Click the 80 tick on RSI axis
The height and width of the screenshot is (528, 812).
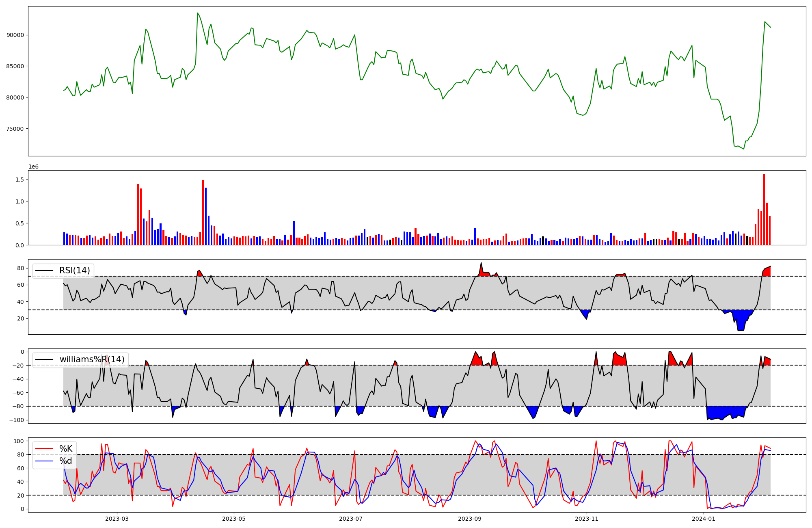[21, 268]
